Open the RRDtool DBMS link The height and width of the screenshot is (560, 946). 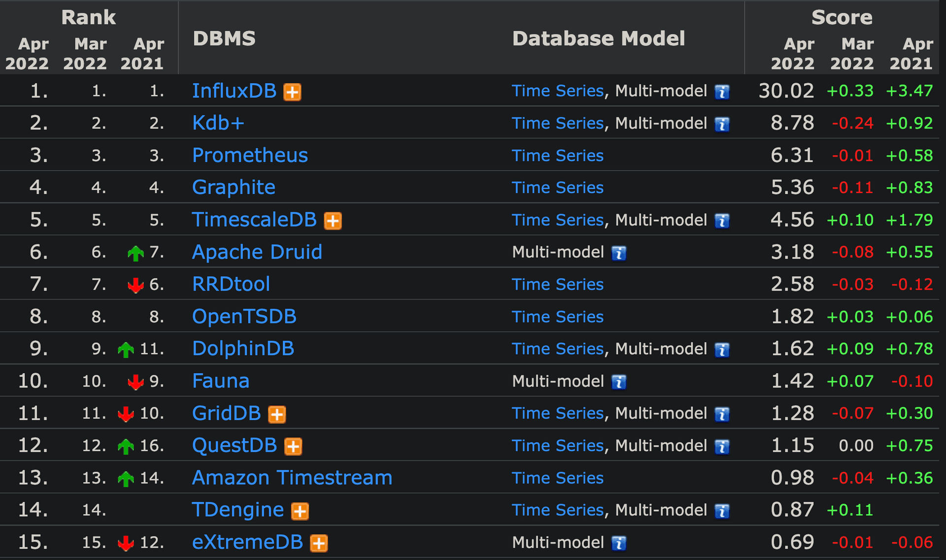tap(231, 284)
